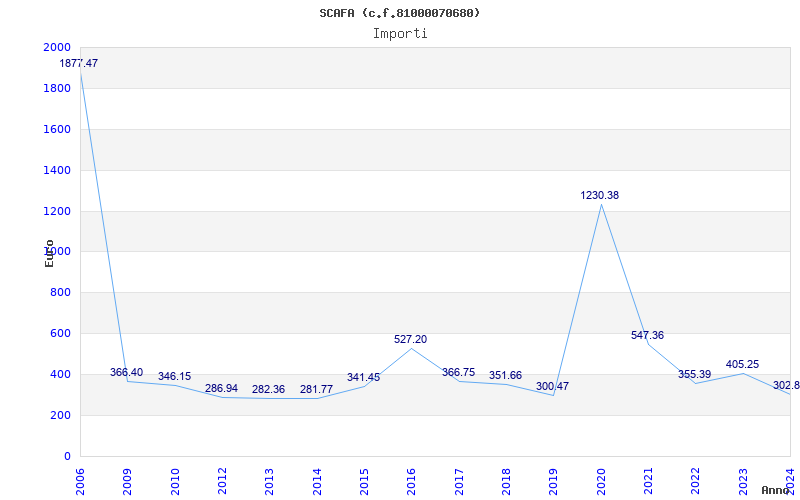800x500 pixels.
Task: Click the 2009 x-axis tick
Action: tap(127, 481)
